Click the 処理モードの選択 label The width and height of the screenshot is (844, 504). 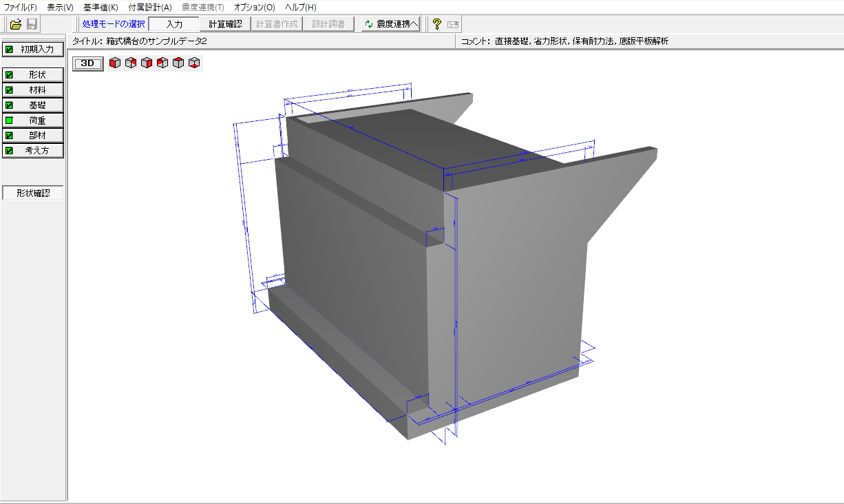[114, 24]
